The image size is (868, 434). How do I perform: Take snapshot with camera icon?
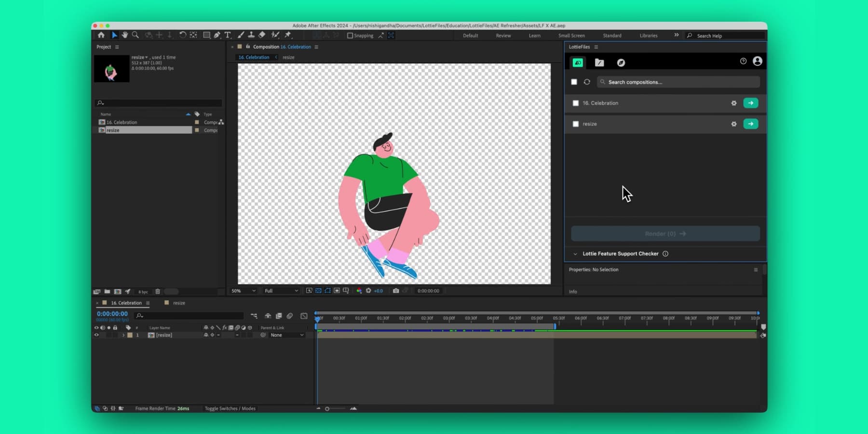396,291
